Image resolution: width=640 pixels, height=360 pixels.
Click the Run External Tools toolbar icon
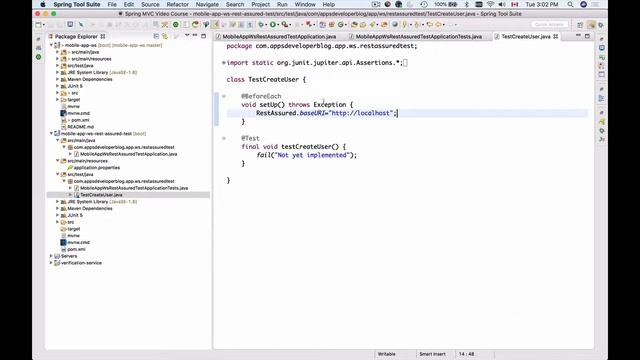point(285,25)
